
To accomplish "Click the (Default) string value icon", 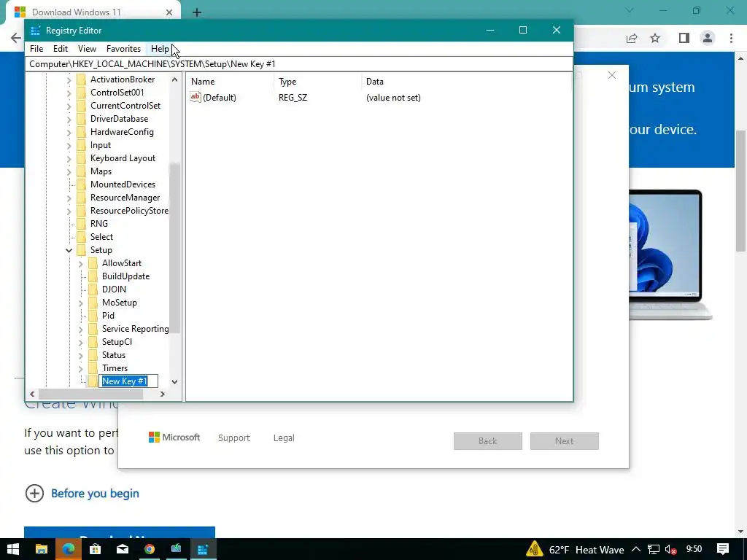I will pyautogui.click(x=196, y=97).
